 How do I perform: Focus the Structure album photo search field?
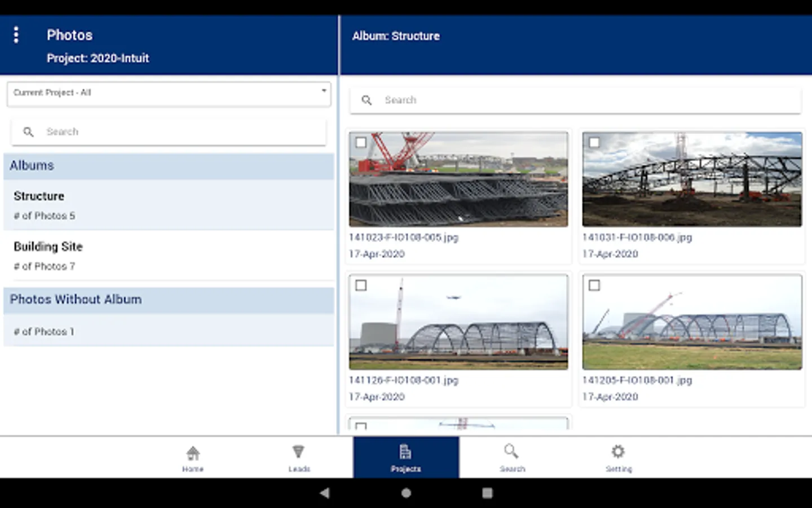coord(575,100)
